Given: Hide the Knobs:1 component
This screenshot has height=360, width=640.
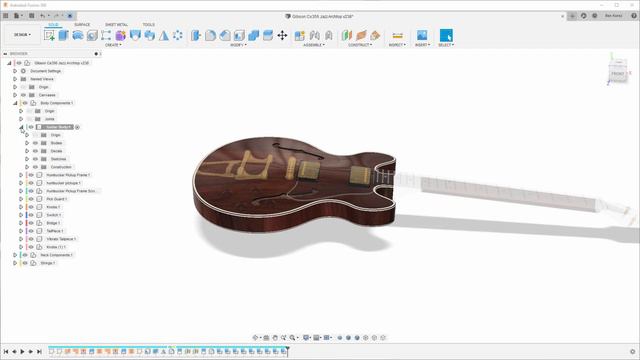Looking at the screenshot, I should 31,207.
